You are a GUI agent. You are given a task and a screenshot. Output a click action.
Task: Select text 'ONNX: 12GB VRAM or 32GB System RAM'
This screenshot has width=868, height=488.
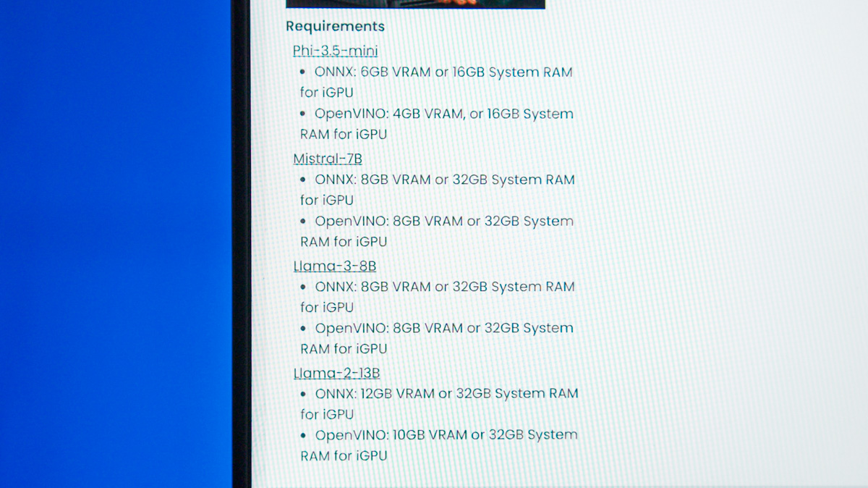click(x=447, y=394)
